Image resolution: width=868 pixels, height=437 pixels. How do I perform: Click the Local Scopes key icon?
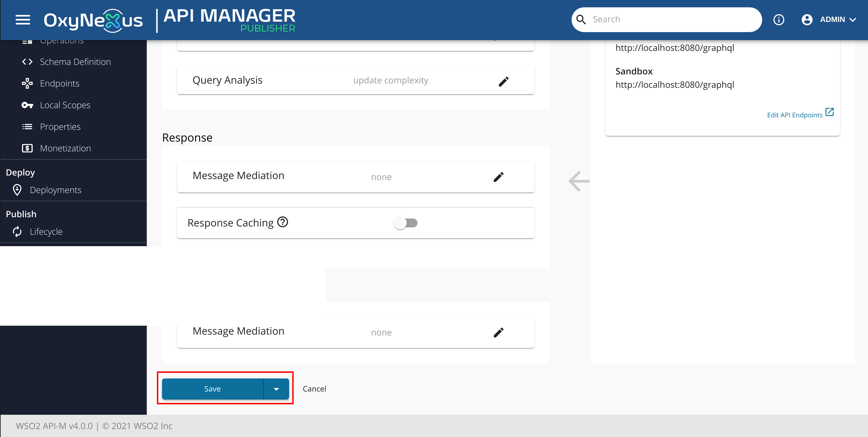pyautogui.click(x=27, y=105)
